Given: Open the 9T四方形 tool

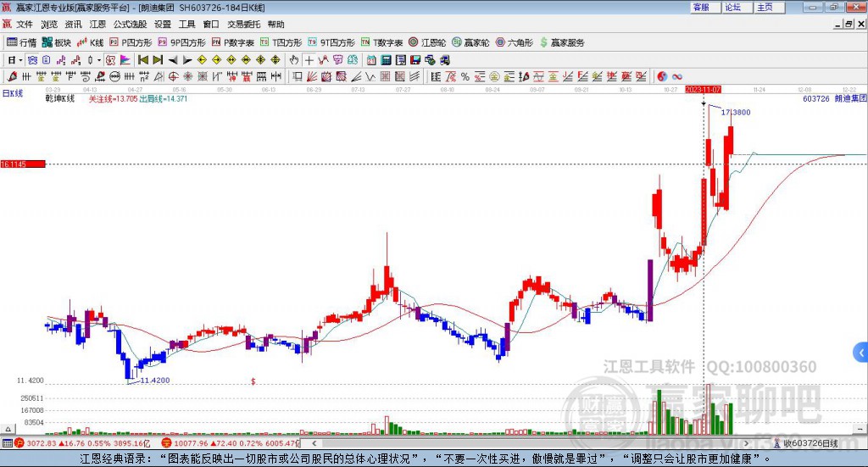Looking at the screenshot, I should tap(331, 42).
